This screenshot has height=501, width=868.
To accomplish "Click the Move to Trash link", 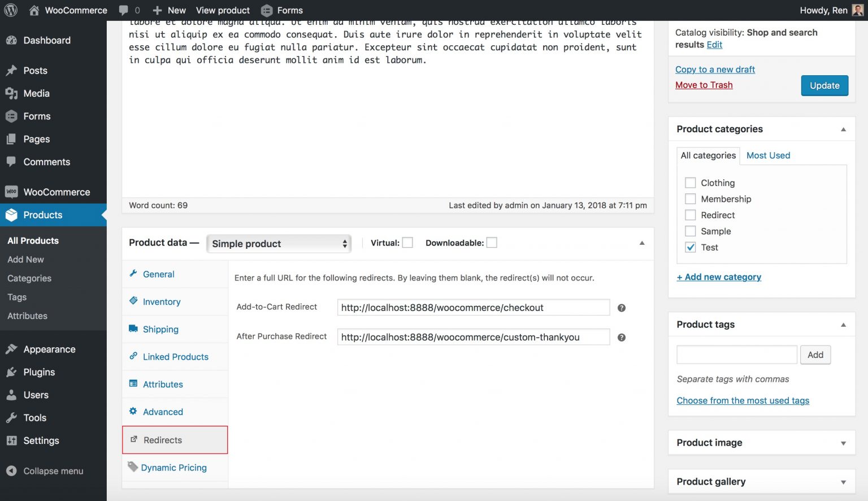I will coord(704,85).
